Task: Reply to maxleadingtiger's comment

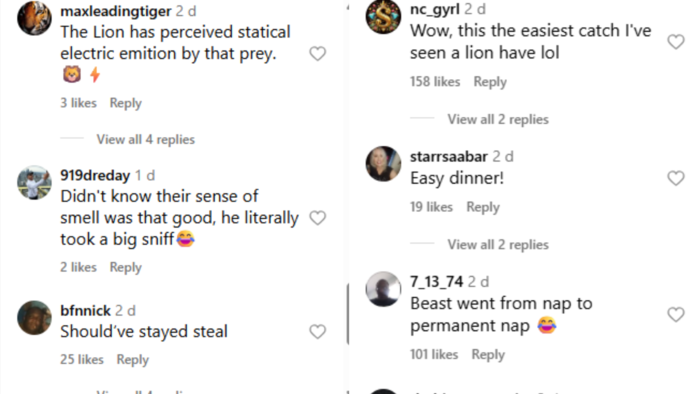Action: point(125,103)
